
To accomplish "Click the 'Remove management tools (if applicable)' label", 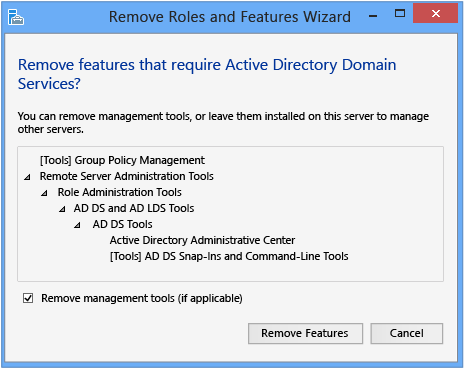I will (x=142, y=298).
